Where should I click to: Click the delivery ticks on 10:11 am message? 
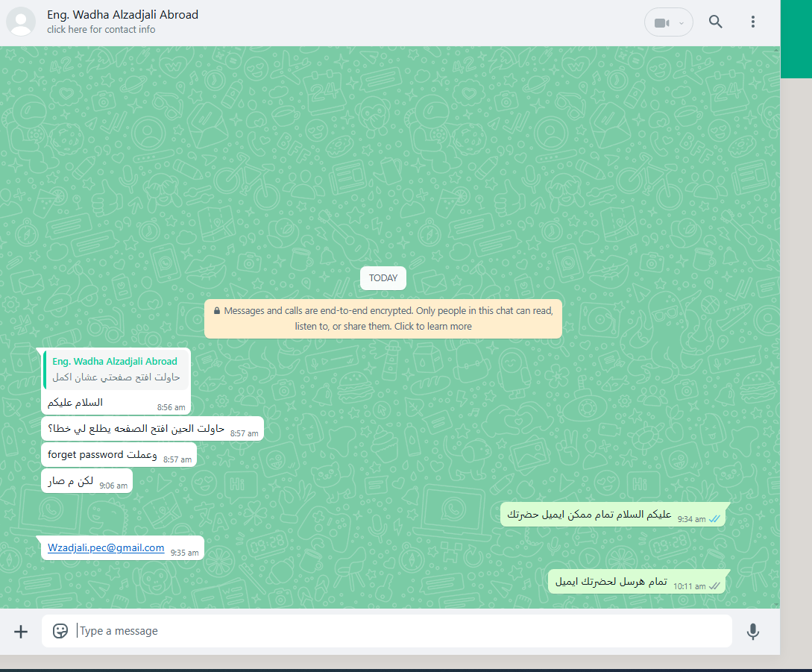pyautogui.click(x=714, y=586)
